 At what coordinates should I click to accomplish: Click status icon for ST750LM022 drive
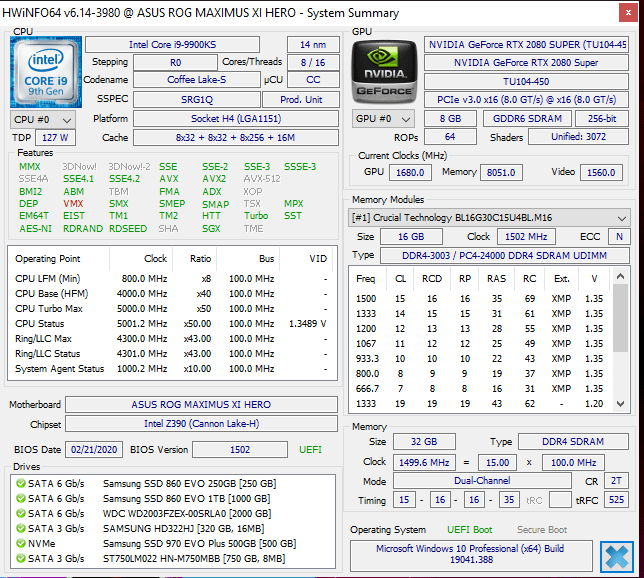pos(21,558)
